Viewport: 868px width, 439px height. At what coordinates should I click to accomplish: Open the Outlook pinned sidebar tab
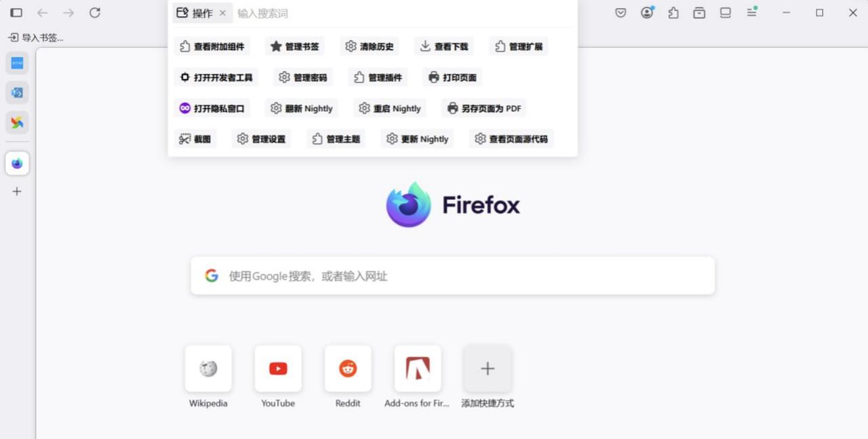17,93
